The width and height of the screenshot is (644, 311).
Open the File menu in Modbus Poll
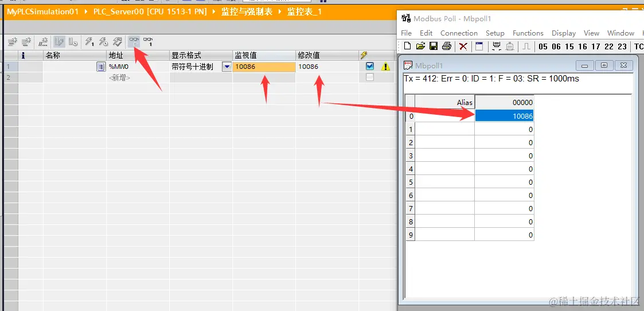(x=406, y=33)
